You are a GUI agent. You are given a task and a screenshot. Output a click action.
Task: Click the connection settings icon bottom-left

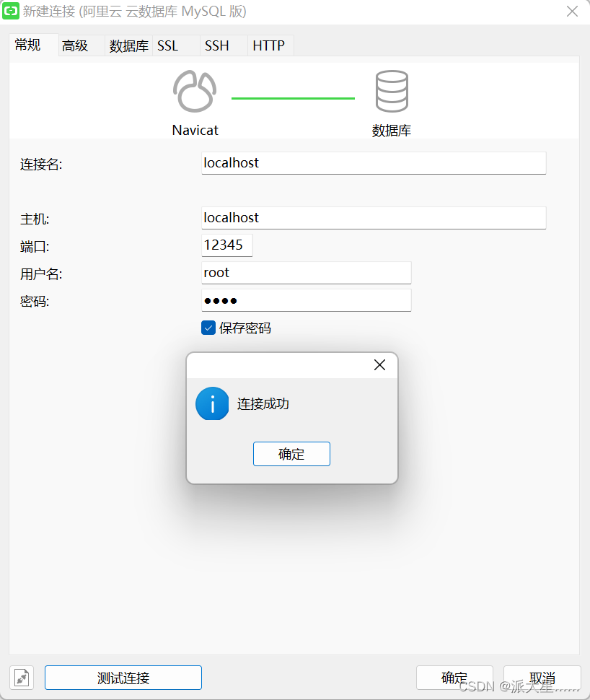click(x=22, y=678)
